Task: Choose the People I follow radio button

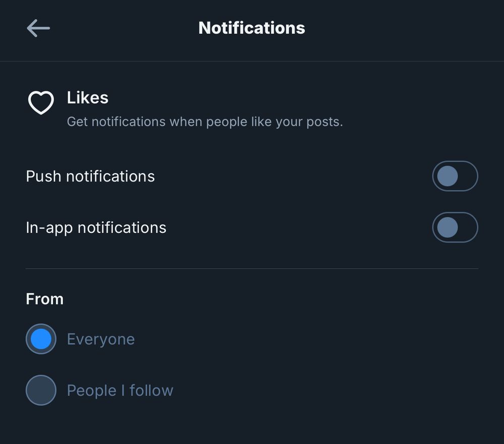Action: 41,390
